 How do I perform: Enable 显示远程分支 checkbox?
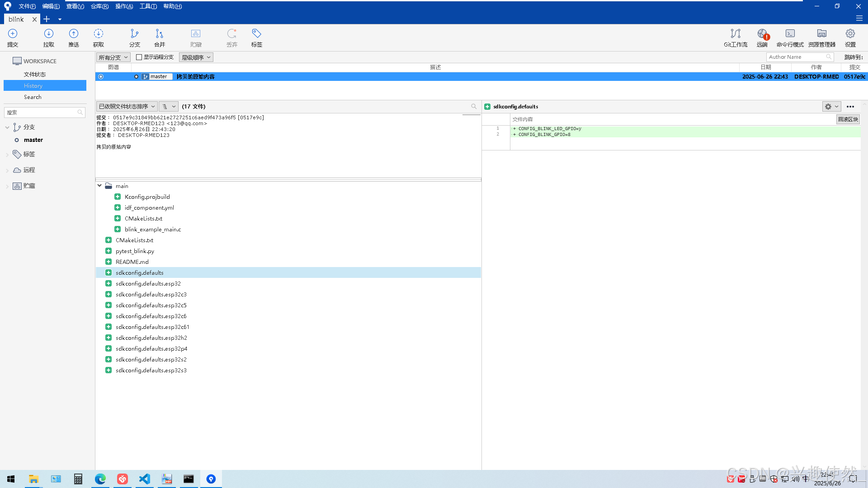139,57
